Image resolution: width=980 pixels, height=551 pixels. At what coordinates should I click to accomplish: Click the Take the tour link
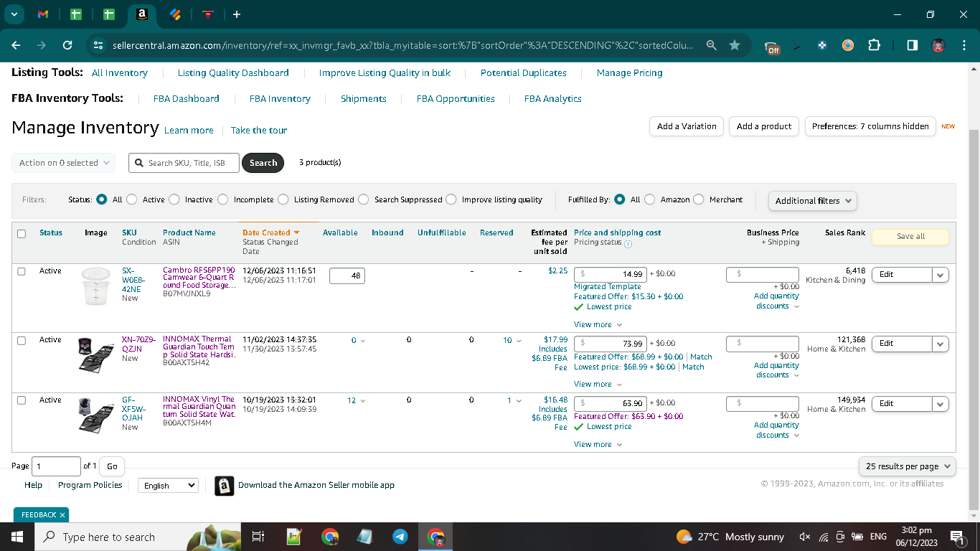[x=259, y=131]
